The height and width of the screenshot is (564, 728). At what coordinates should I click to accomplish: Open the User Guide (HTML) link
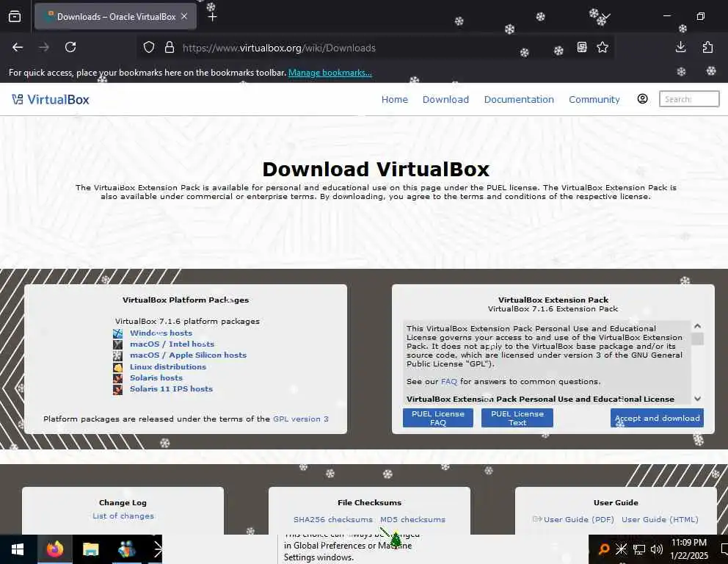point(660,519)
